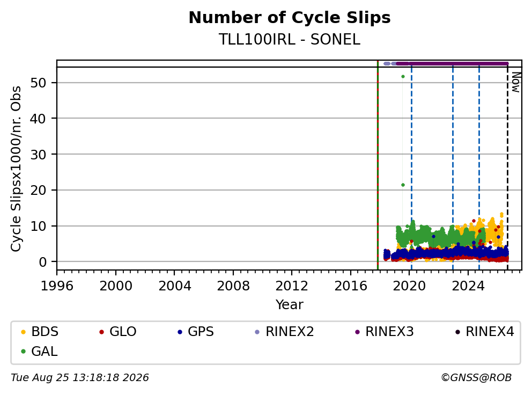Click the chart title 'Number of Cycle Slips'
This screenshot has height=394, width=532.
coord(290,18)
